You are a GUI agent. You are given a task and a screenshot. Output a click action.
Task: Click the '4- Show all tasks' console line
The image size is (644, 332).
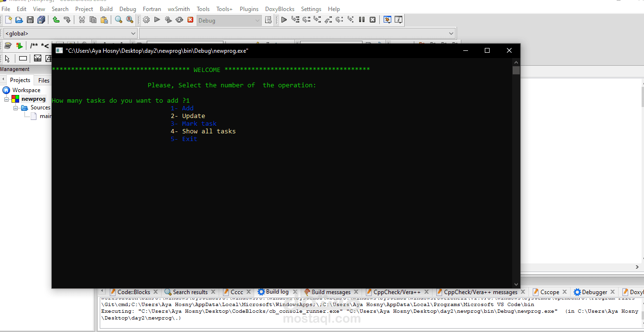(x=203, y=131)
